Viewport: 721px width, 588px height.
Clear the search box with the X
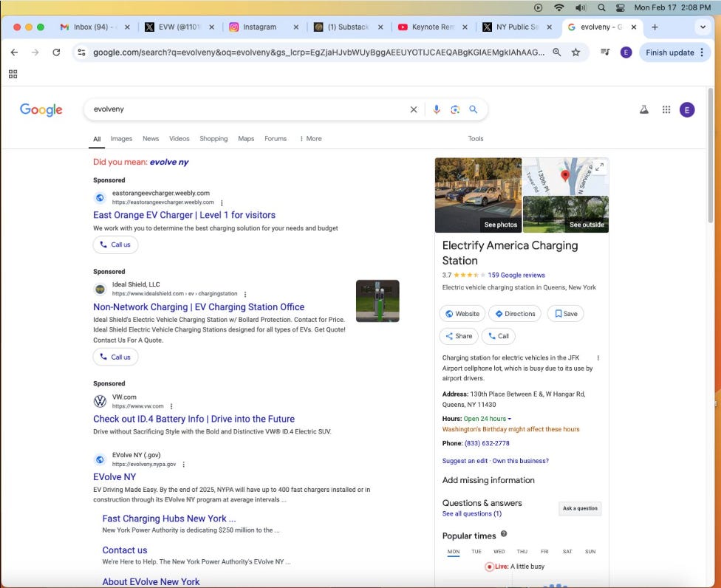click(414, 109)
